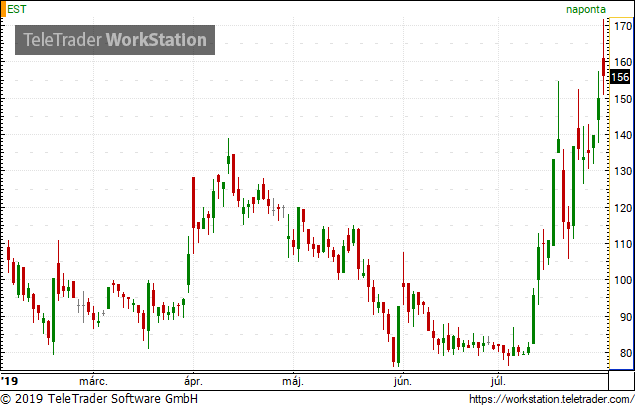Click the '19 year label on time axis
The width and height of the screenshot is (635, 408).
coord(10,381)
